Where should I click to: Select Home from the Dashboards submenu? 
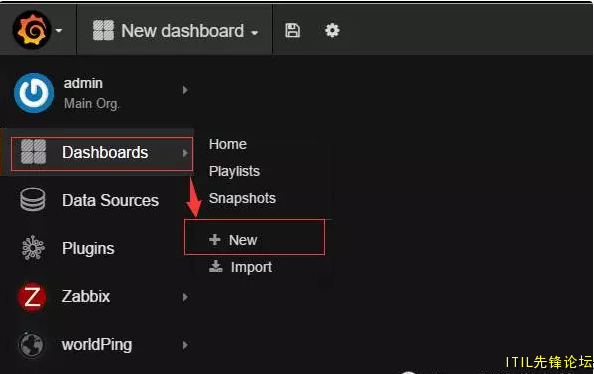tap(228, 144)
